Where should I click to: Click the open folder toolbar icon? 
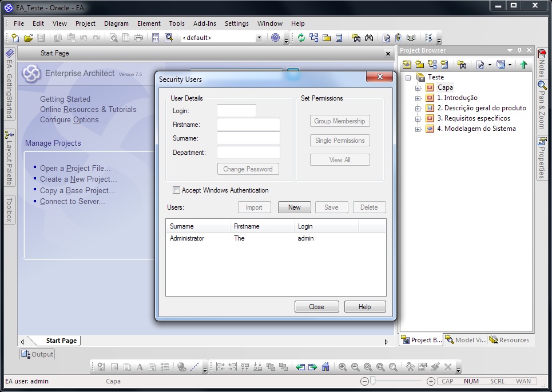[28, 38]
